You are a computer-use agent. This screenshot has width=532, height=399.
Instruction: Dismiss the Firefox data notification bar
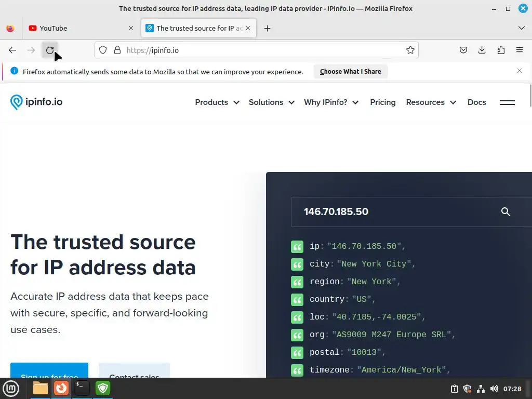pyautogui.click(x=520, y=71)
